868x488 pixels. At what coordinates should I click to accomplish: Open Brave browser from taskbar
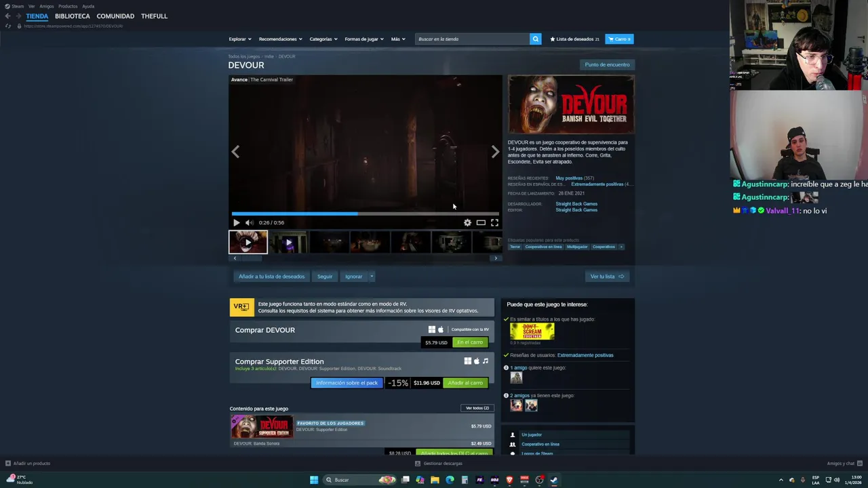click(509, 480)
